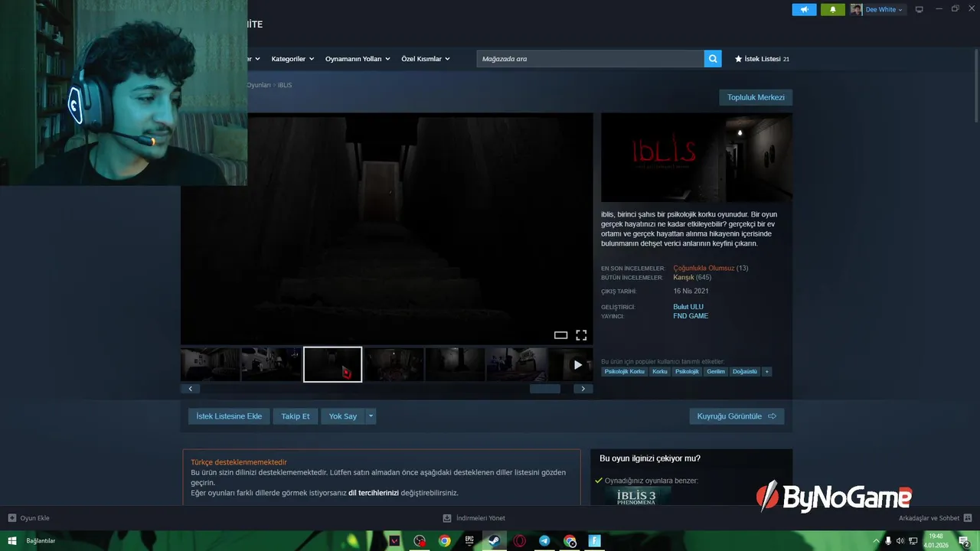Click the Yok Say ignore button
The width and height of the screenshot is (980, 551).
coord(343,416)
